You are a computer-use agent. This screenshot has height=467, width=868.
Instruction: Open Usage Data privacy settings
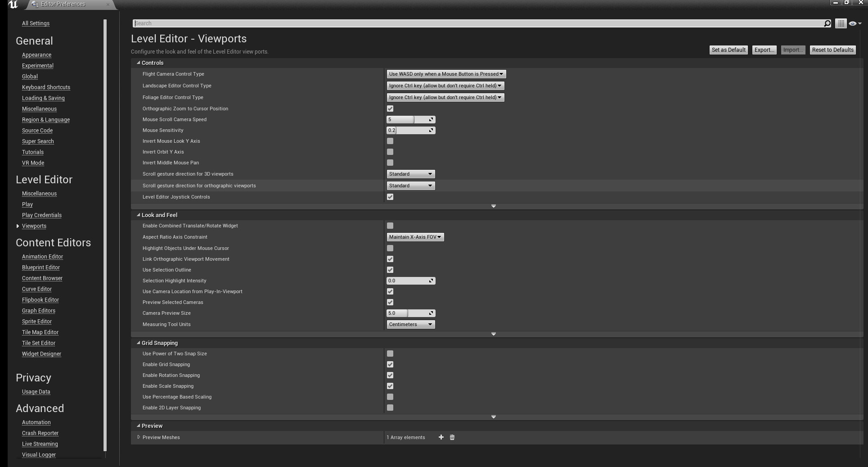pos(36,392)
